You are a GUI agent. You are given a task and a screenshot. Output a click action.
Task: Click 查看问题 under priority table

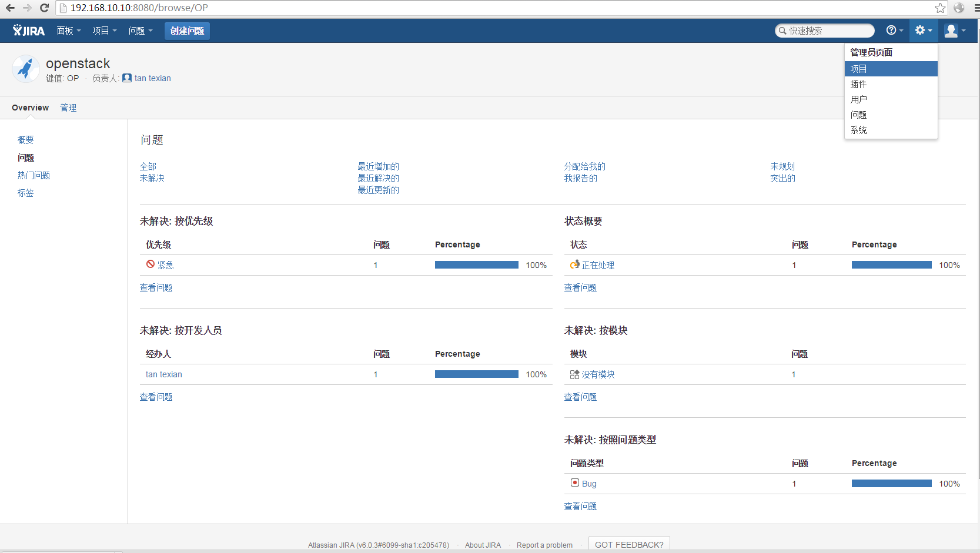tap(156, 287)
